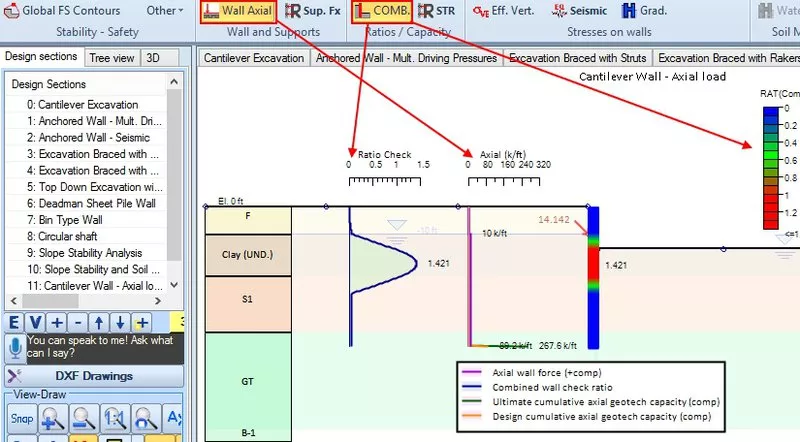This screenshot has width=800, height=442.
Task: Switch to the Tree view tab
Action: (x=112, y=58)
